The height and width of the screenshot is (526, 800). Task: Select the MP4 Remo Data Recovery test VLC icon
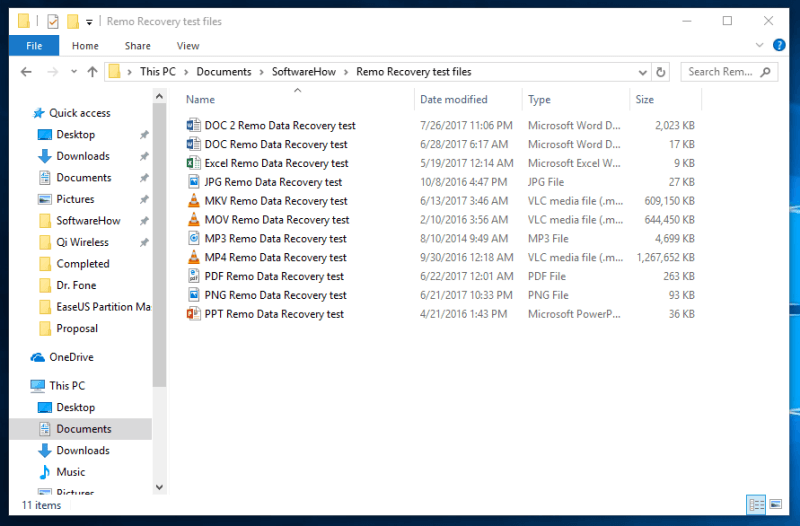pyautogui.click(x=193, y=258)
